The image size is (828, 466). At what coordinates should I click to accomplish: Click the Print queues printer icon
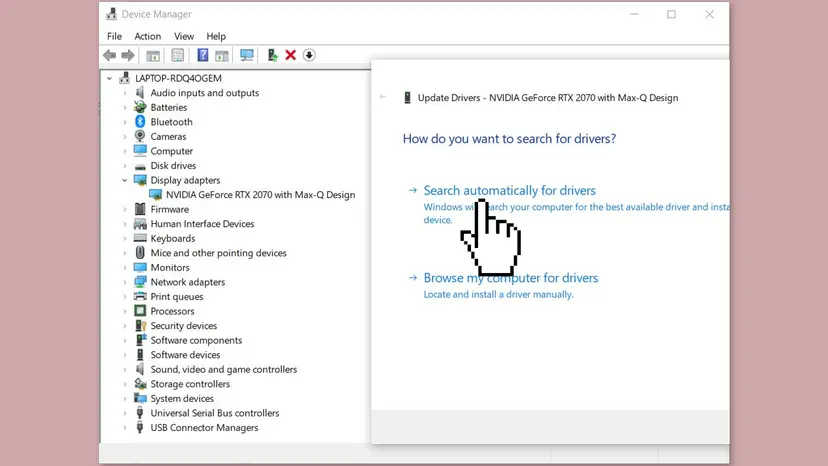tap(140, 296)
